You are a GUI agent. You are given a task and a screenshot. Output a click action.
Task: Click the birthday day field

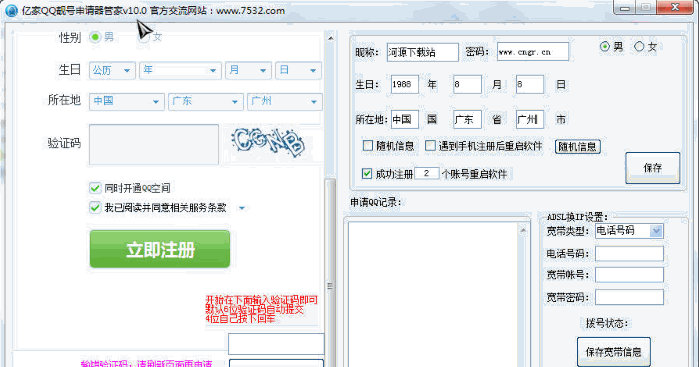pyautogui.click(x=530, y=84)
